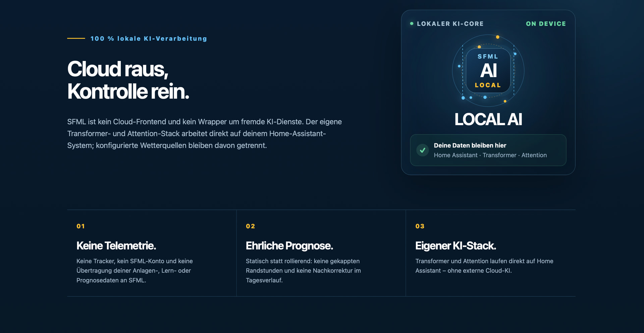644x333 pixels.
Task: Click the "Cloud raus, Kontrolle rein." headline
Action: (x=128, y=80)
